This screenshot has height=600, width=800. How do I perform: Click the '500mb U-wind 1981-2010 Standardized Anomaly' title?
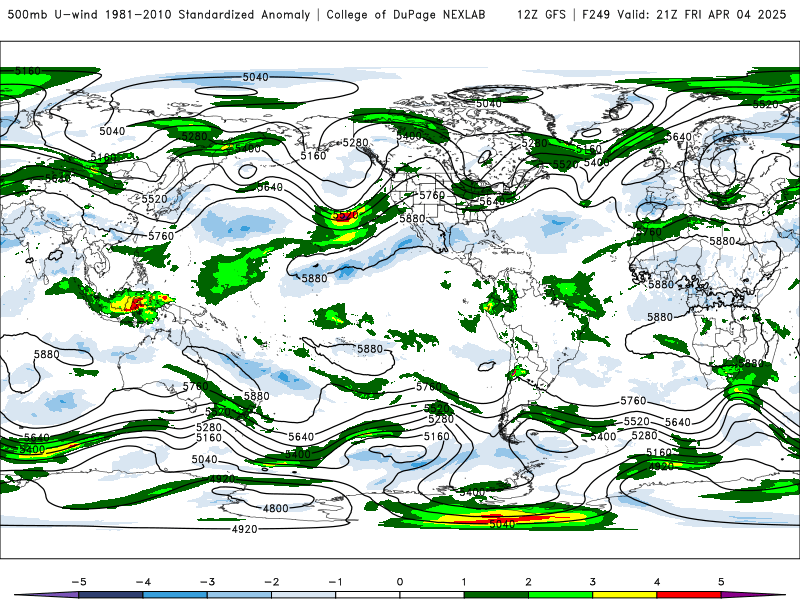click(x=159, y=14)
